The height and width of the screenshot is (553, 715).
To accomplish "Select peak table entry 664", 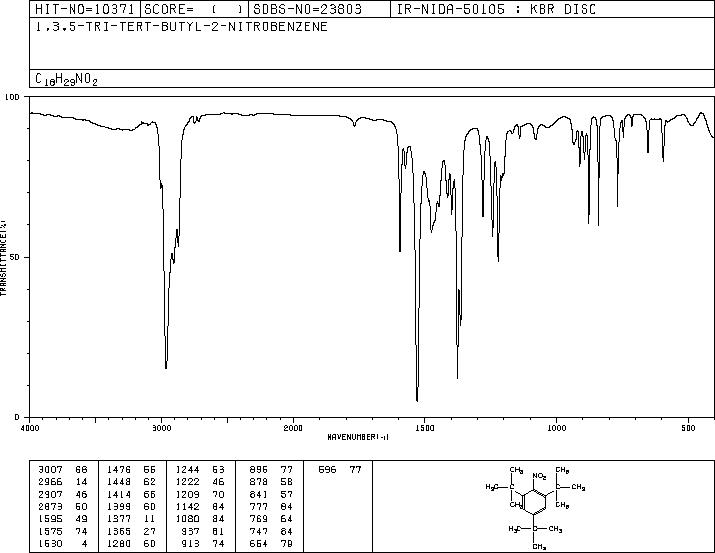I will click(x=259, y=543).
